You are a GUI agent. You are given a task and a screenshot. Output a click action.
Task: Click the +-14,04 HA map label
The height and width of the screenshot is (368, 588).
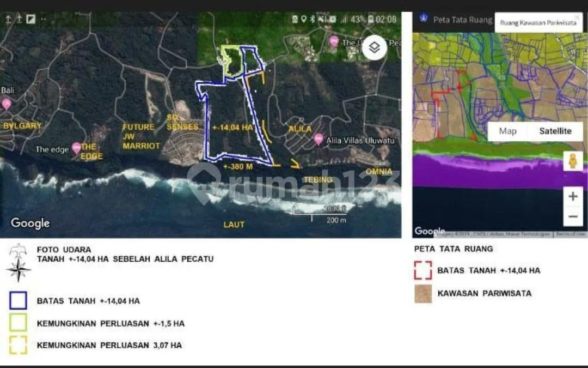pyautogui.click(x=232, y=128)
